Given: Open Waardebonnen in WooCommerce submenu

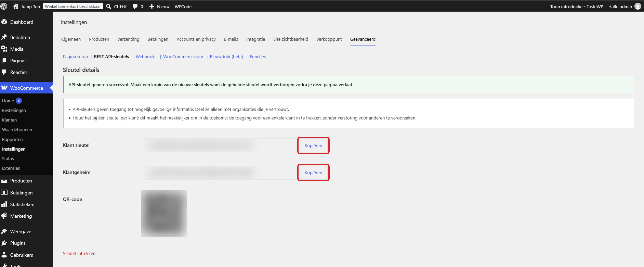Looking at the screenshot, I should [17, 129].
